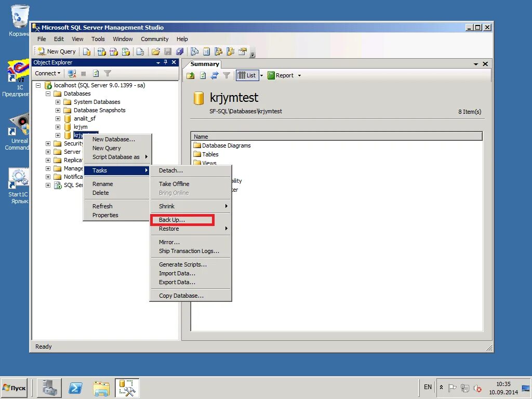Viewport: 532px width, 399px height.
Task: Open the List view dropdown arrow
Action: pyautogui.click(x=261, y=75)
